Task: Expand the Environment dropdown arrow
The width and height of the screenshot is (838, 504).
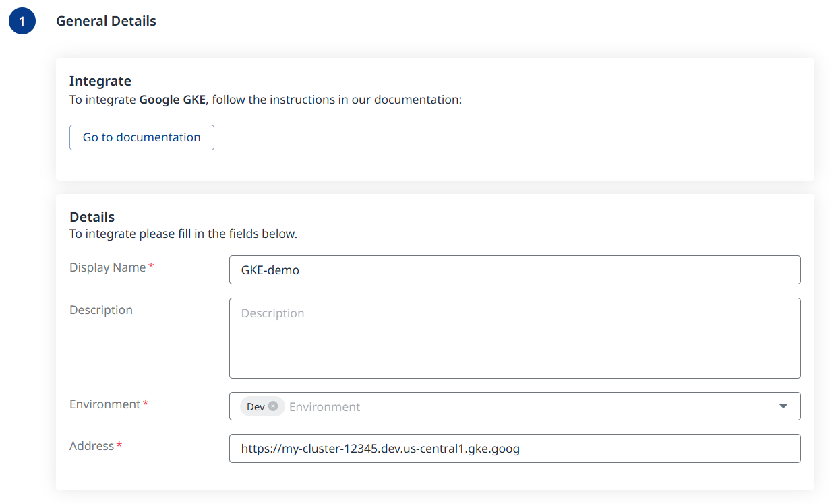Action: pos(783,406)
